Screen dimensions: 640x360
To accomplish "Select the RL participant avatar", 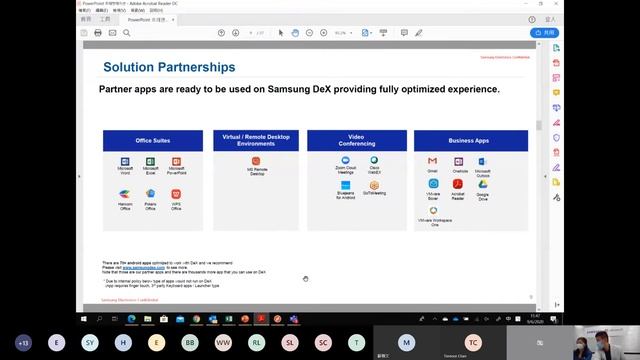I will coord(256,343).
